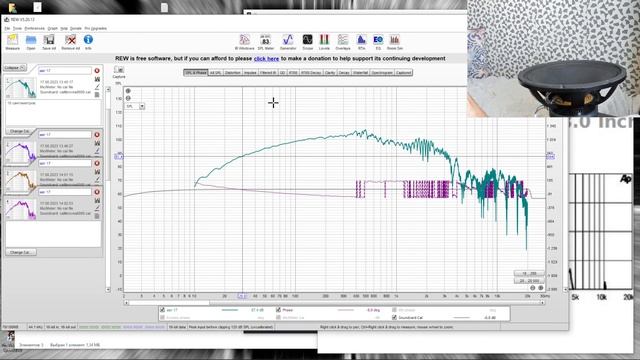Open the Tools menu
640x360 pixels.
(x=17, y=29)
